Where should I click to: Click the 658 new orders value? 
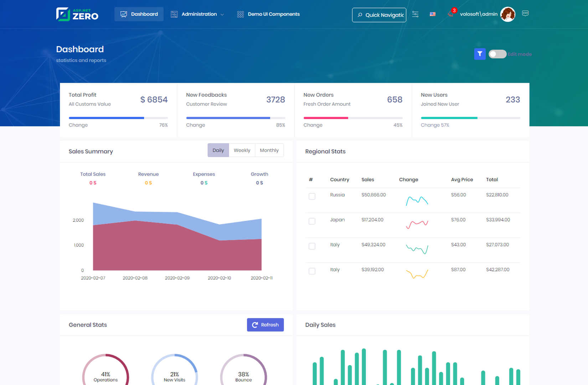(x=394, y=99)
